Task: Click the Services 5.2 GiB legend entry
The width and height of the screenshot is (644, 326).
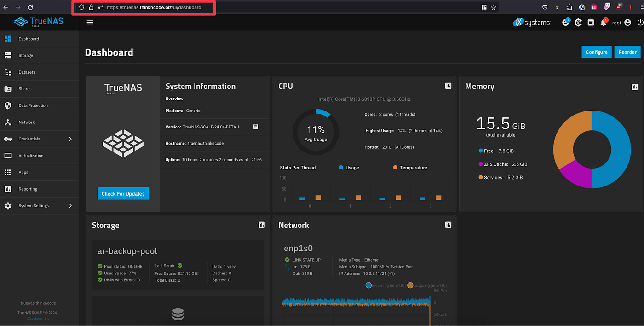Action: [x=500, y=177]
